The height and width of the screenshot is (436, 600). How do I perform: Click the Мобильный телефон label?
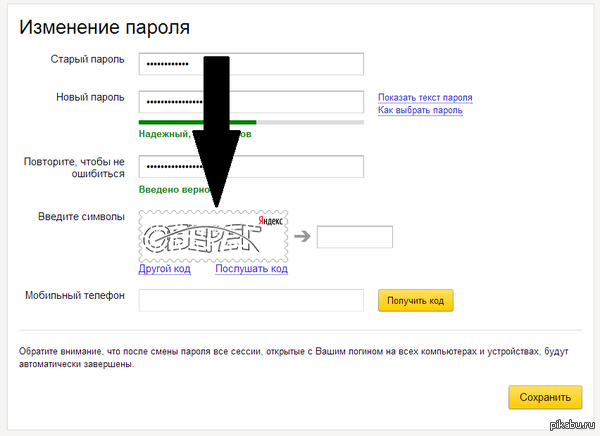75,295
